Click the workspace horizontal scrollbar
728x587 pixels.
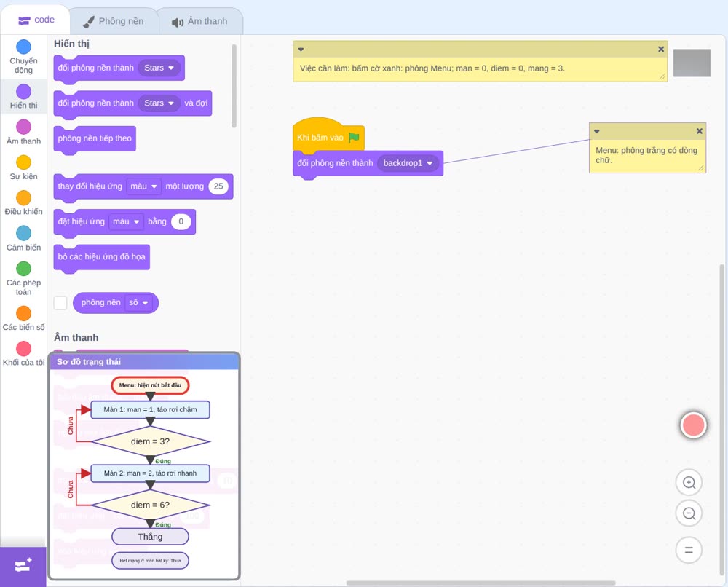481,583
